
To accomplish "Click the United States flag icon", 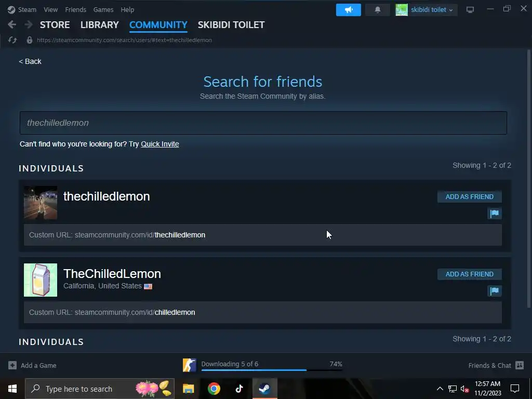I will coord(148,286).
